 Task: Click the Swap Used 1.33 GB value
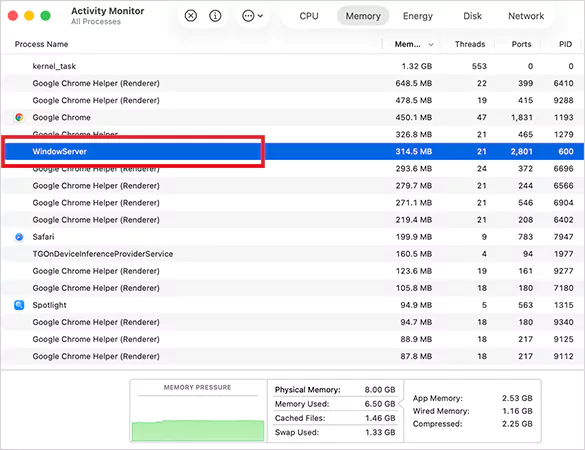tap(380, 432)
